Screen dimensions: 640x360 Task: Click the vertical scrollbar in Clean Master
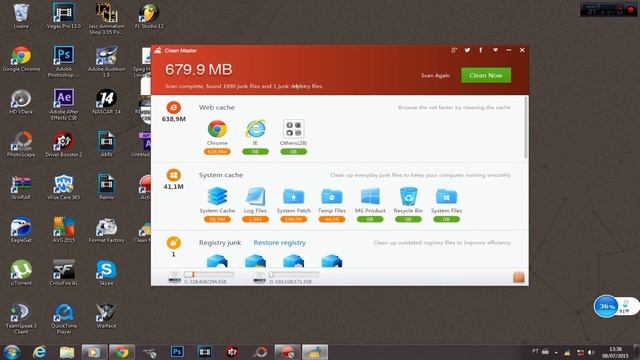pos(525,127)
